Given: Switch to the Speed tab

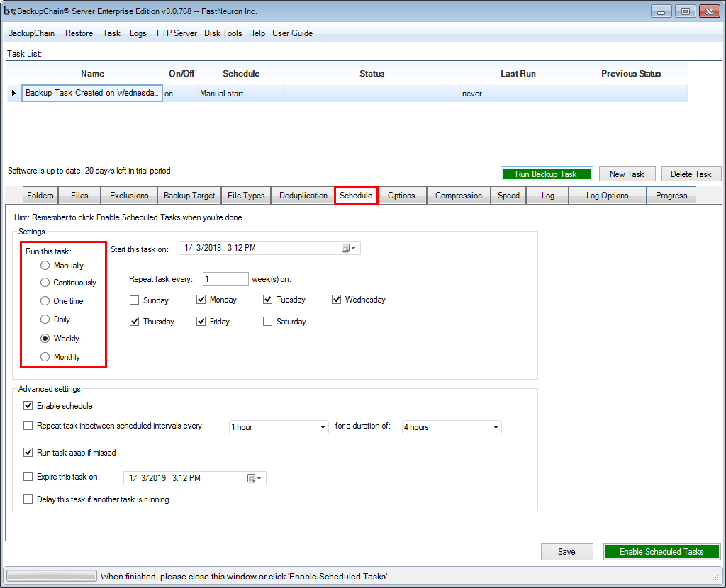Looking at the screenshot, I should pos(508,196).
